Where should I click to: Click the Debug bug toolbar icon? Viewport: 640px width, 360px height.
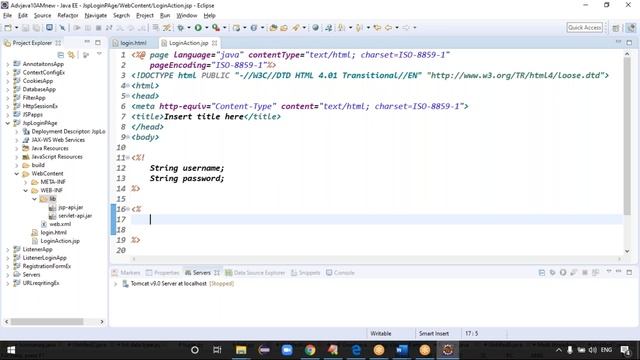180,28
